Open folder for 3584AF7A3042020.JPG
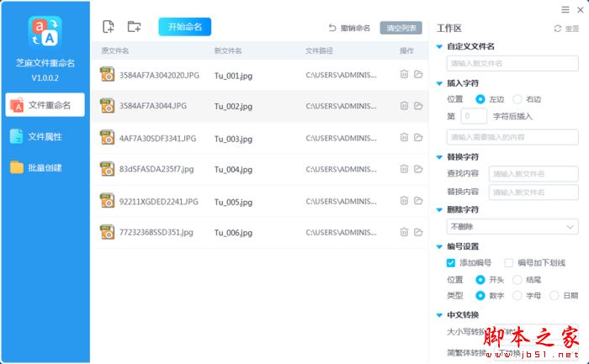The height and width of the screenshot is (364, 589). (418, 74)
